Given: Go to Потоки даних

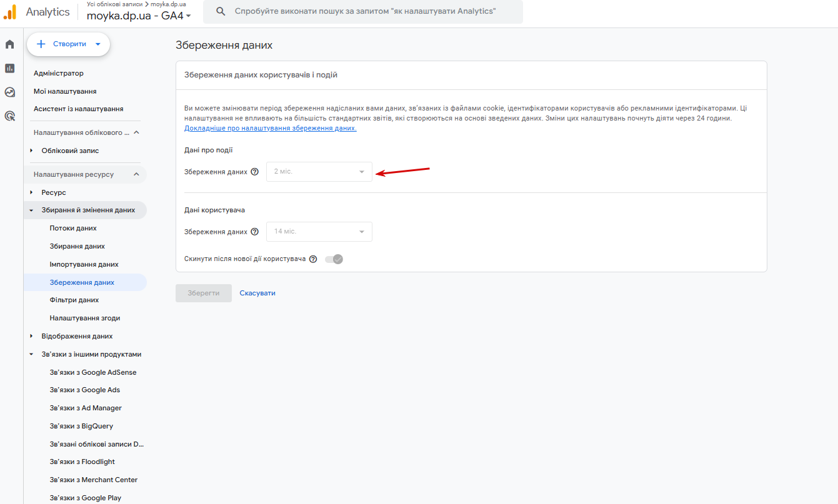Looking at the screenshot, I should click(x=73, y=228).
